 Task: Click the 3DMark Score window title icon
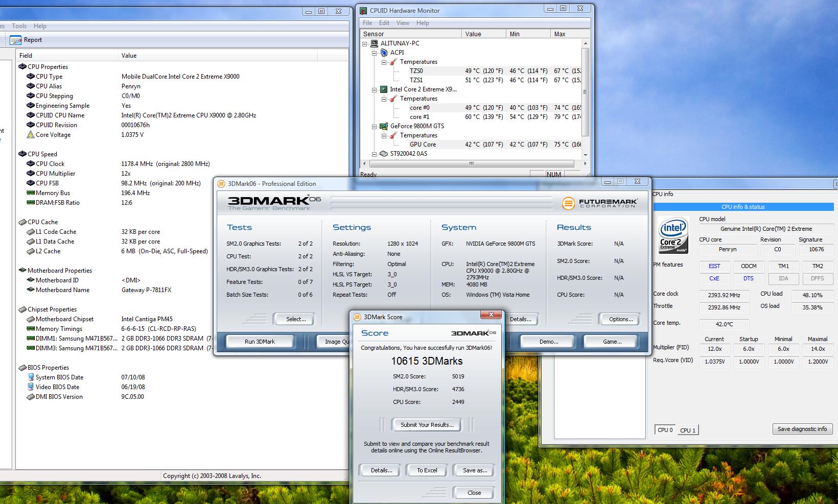click(357, 317)
